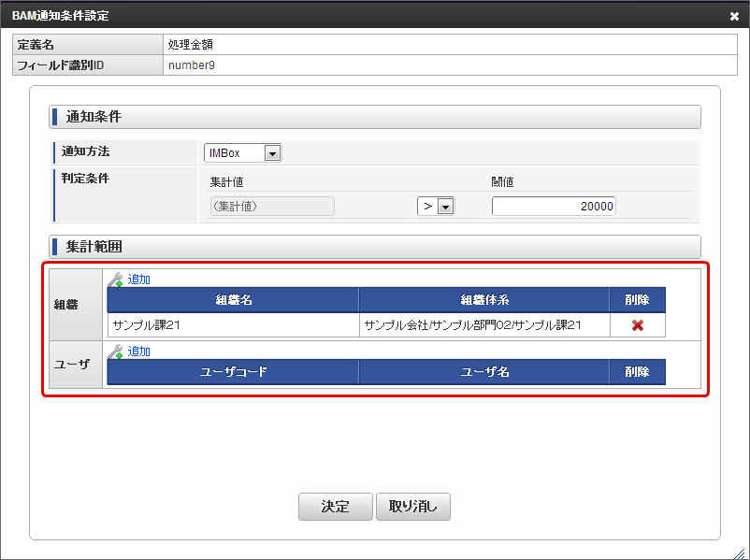Click the ユーザコード column header
The height and width of the screenshot is (560, 750).
pos(234,371)
